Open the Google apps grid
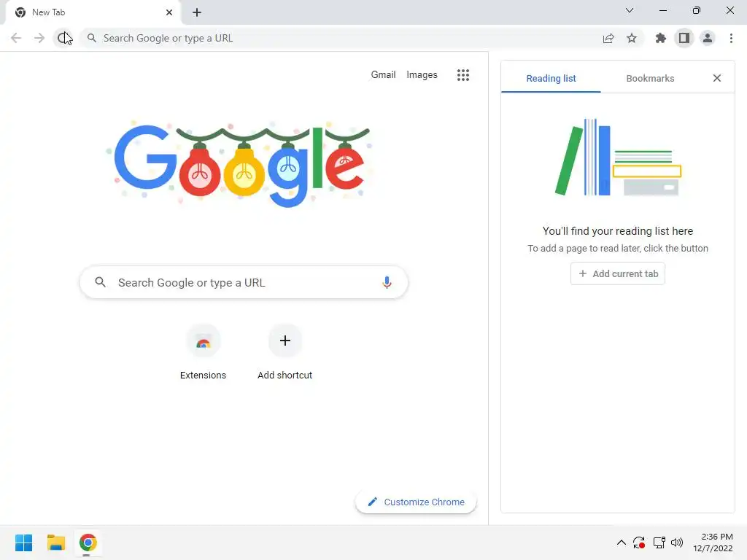Screen dimensions: 747x560 463,75
